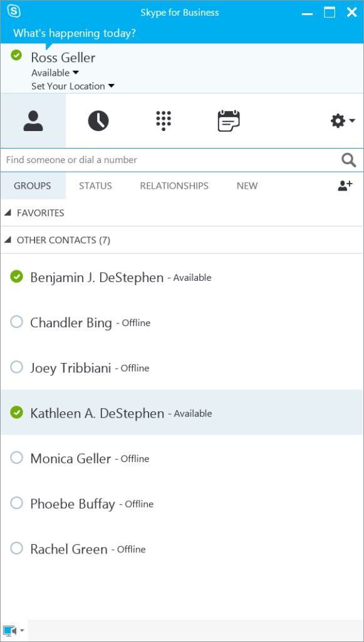Screen dimensions: 364x642
Task: Click Ross Geller's green presence icon
Action: 16,55
